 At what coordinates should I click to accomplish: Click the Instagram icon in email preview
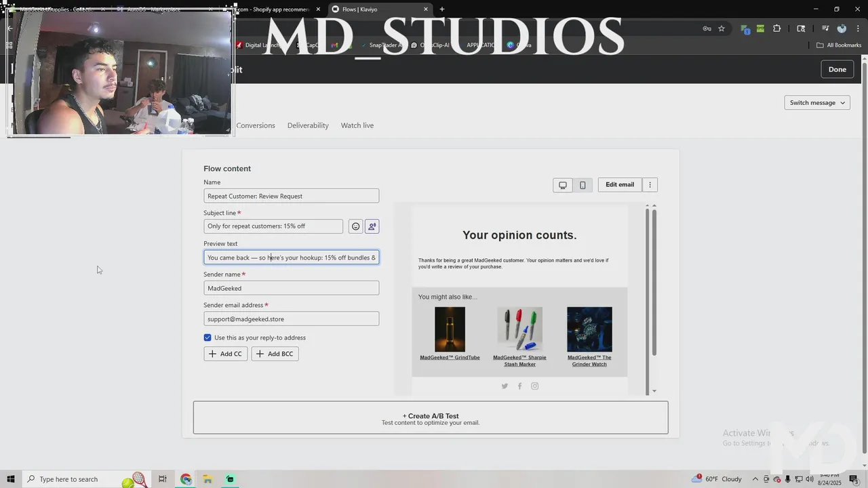click(535, 386)
